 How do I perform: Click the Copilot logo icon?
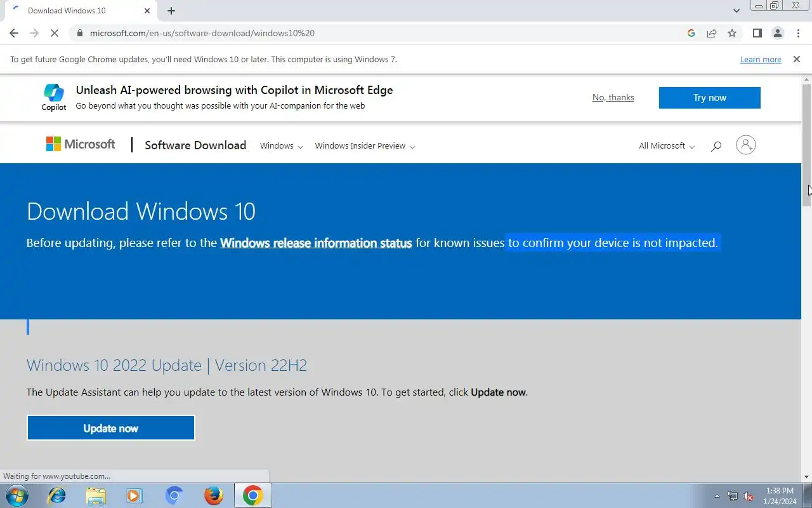(54, 97)
